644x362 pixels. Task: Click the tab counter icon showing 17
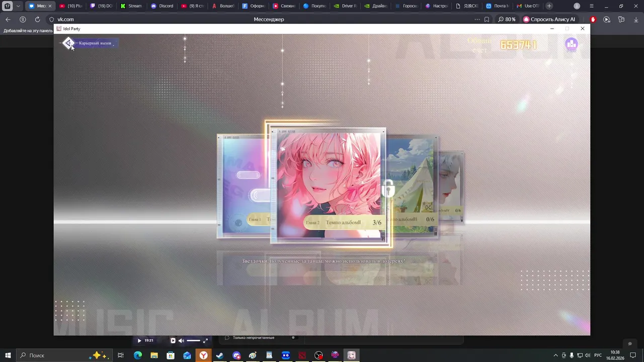(8, 6)
